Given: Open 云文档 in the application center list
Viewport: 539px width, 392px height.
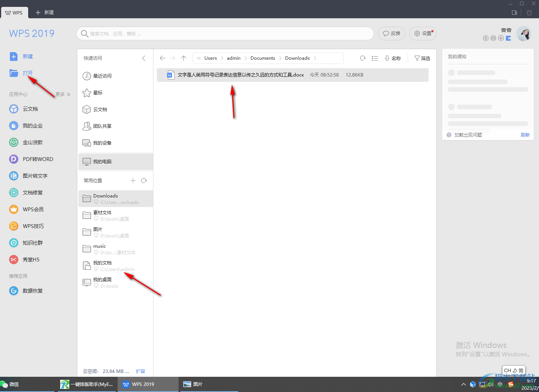Looking at the screenshot, I should (24, 109).
